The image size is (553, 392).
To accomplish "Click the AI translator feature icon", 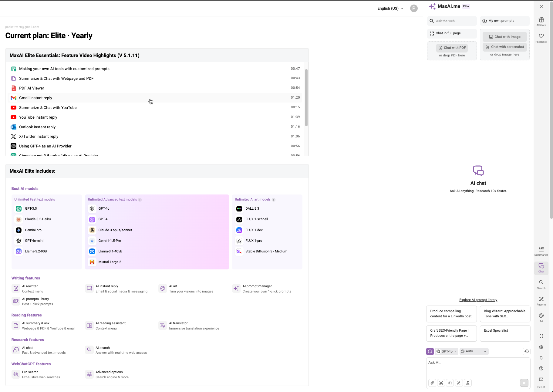I will pyautogui.click(x=163, y=326).
